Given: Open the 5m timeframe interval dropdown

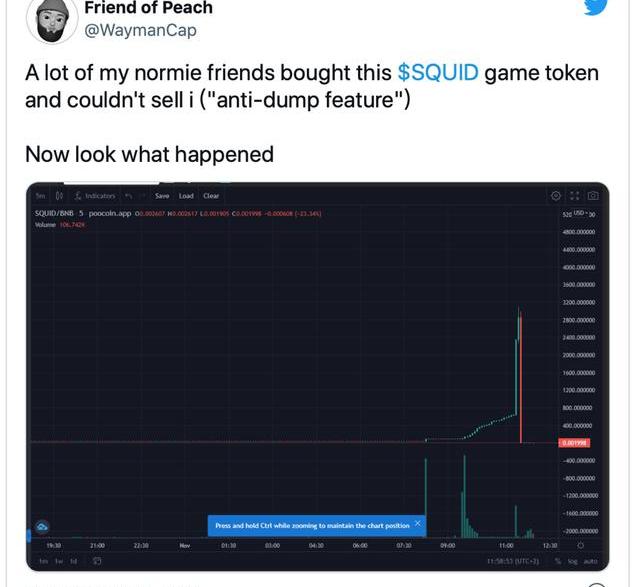Looking at the screenshot, I should pos(41,196).
